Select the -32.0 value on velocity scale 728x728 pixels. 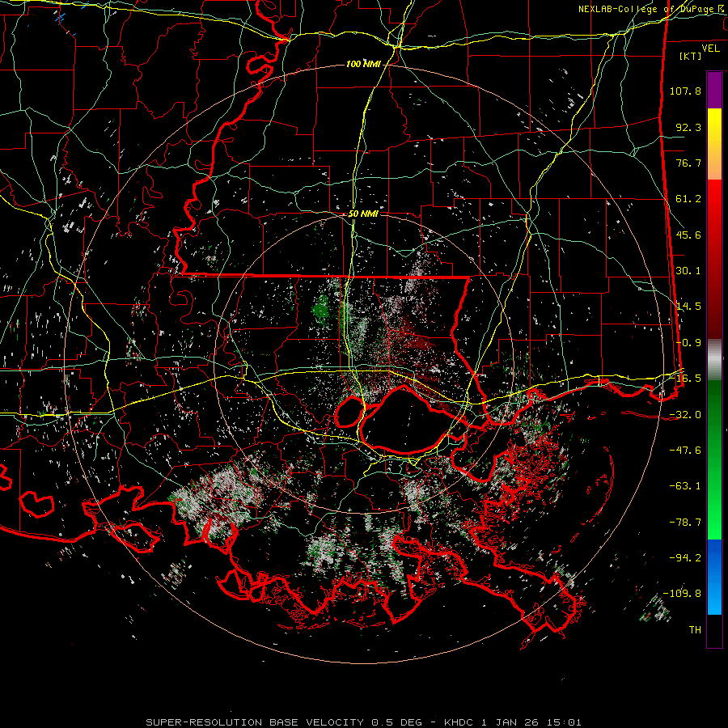tap(685, 415)
